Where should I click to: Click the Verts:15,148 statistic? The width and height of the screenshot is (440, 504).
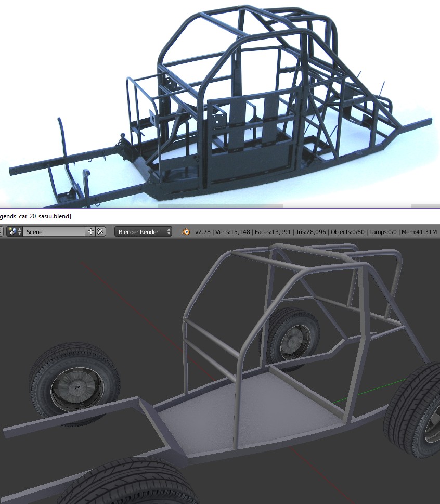(232, 232)
